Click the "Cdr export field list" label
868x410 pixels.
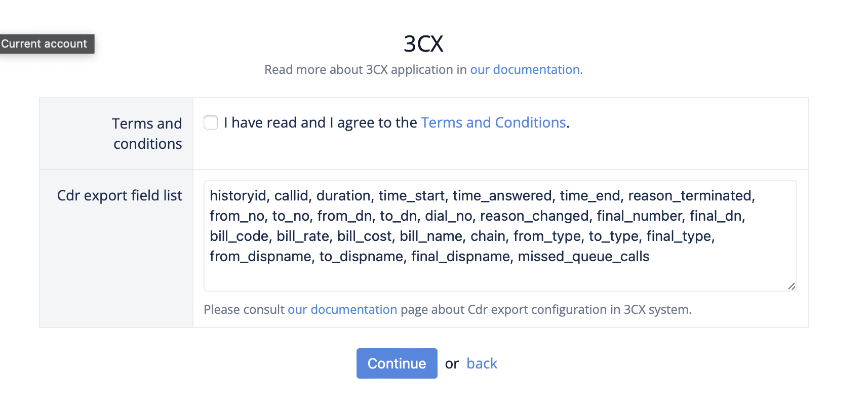[x=120, y=195]
